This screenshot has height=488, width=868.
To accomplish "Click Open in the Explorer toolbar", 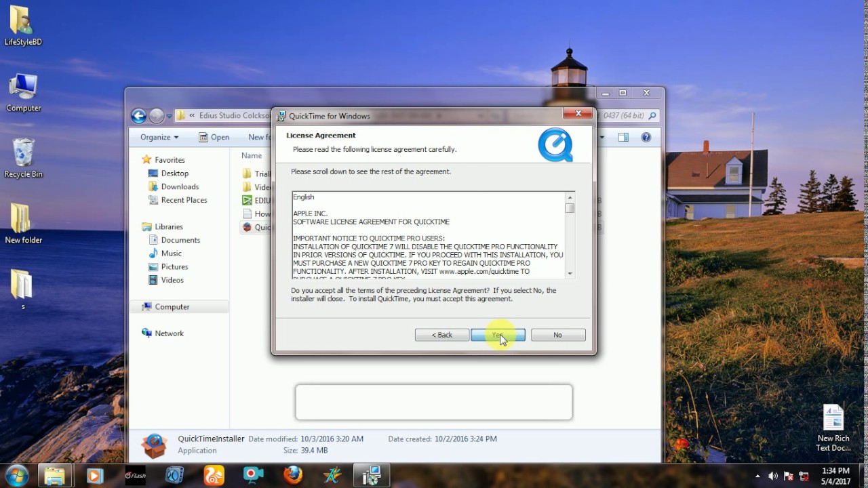I will pyautogui.click(x=214, y=137).
